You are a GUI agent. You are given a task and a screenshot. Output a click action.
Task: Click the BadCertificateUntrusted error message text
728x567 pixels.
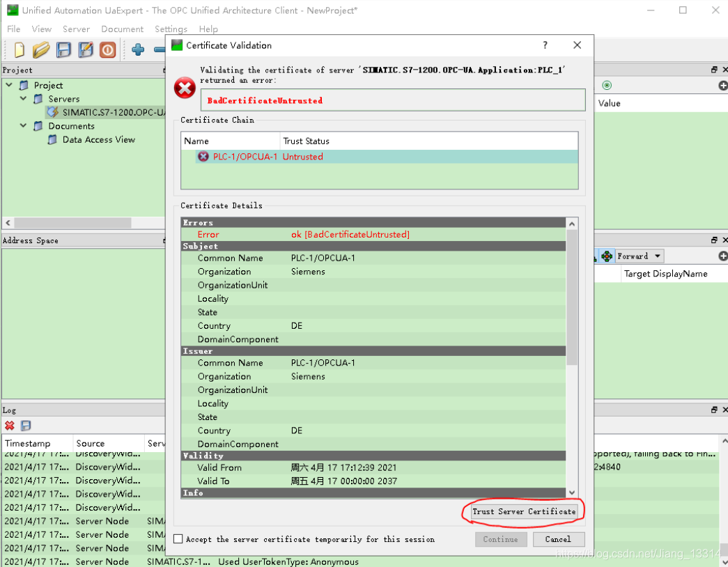(x=265, y=100)
